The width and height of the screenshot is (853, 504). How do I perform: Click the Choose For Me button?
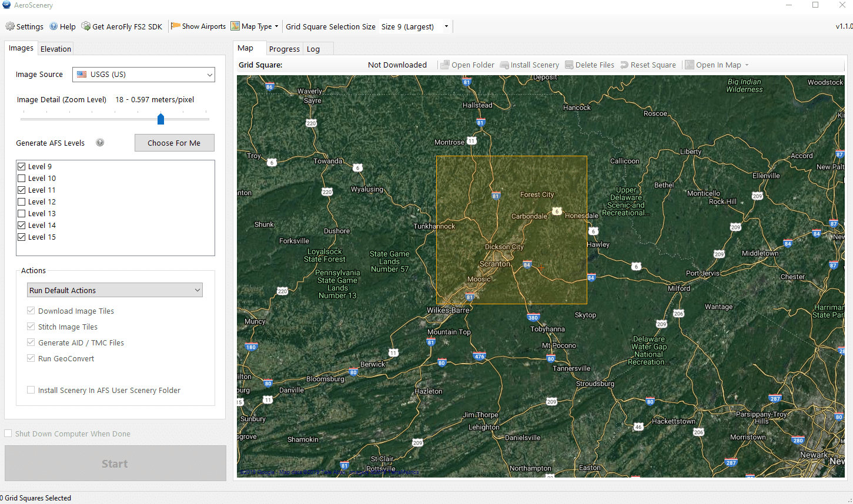pos(174,143)
